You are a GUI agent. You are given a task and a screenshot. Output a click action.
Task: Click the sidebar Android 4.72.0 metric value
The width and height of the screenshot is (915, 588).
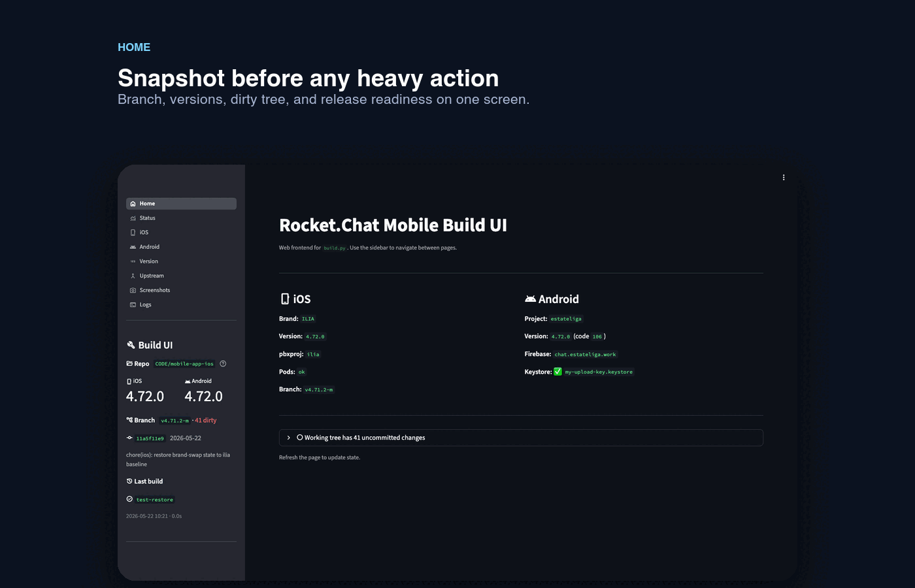(x=203, y=397)
